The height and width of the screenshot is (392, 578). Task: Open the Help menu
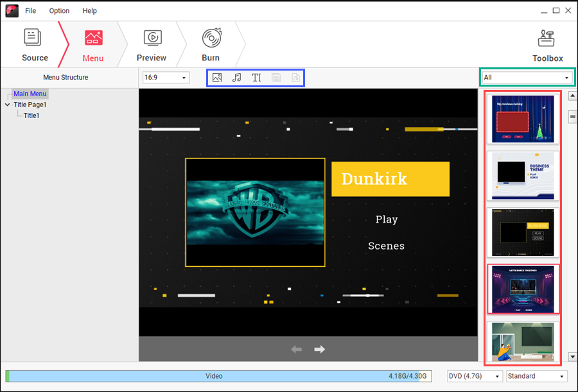(x=89, y=11)
